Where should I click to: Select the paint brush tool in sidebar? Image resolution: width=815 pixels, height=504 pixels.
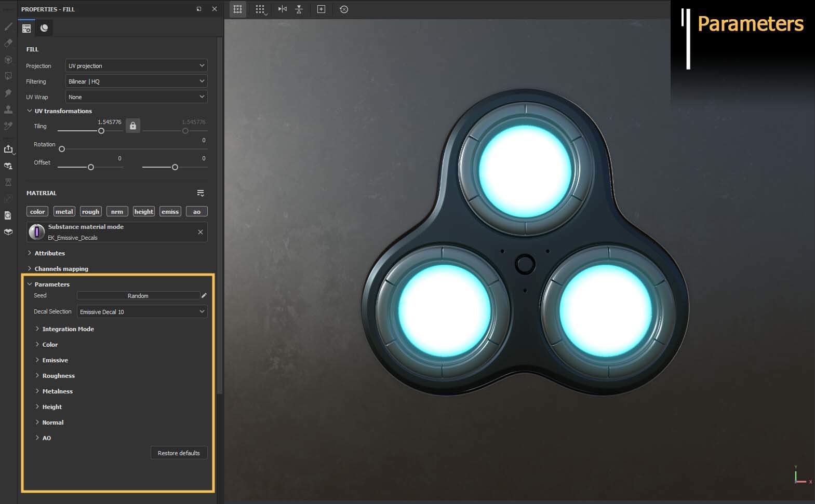tap(8, 26)
